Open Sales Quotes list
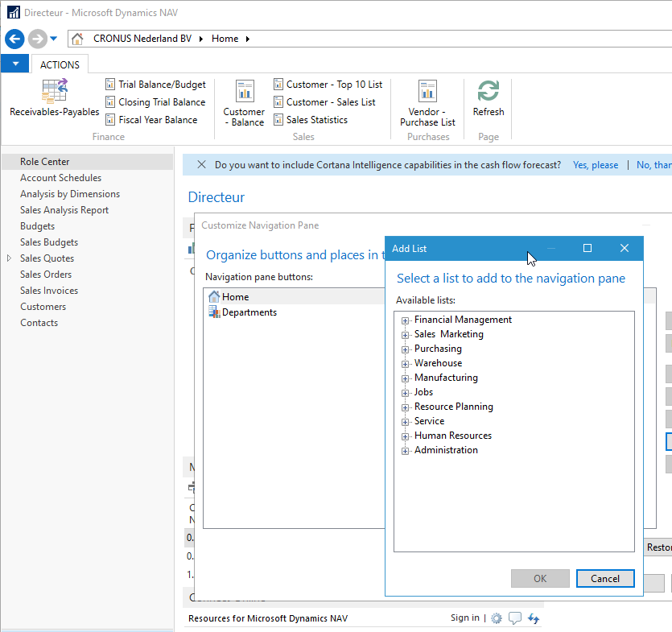672x632 pixels. [47, 258]
